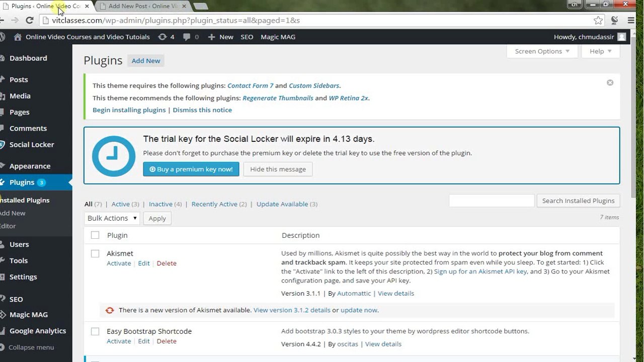The height and width of the screenshot is (362, 644).
Task: Open the Contact Form 7 link
Action: tap(251, 86)
